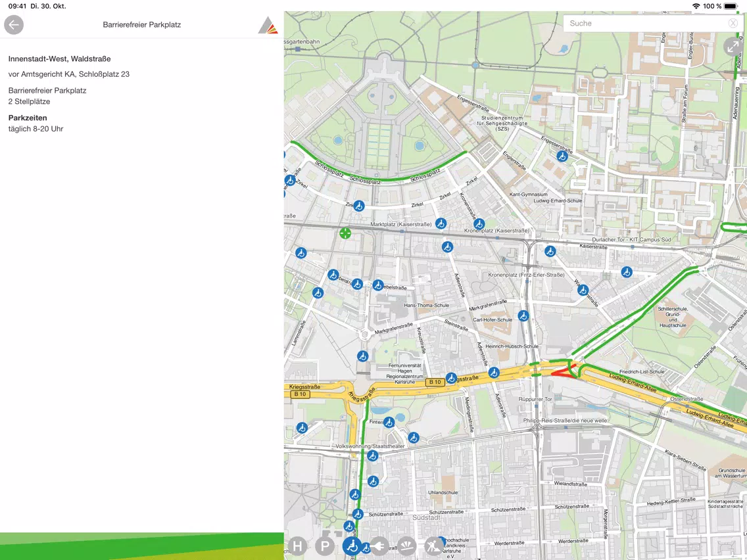The height and width of the screenshot is (560, 747).
Task: Select the green crosshair location marker
Action: 345,233
